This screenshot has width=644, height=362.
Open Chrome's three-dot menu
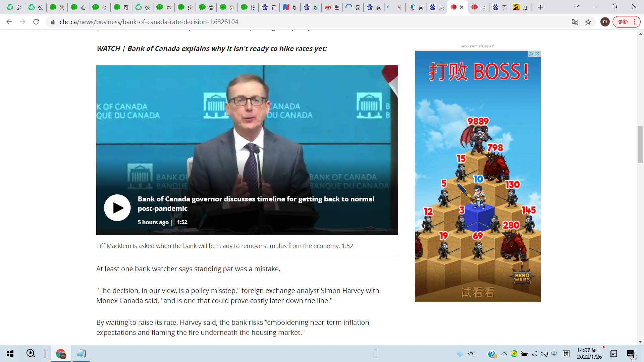click(635, 22)
